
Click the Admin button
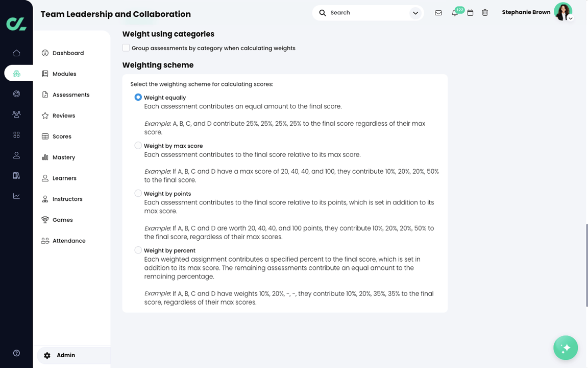point(65,355)
